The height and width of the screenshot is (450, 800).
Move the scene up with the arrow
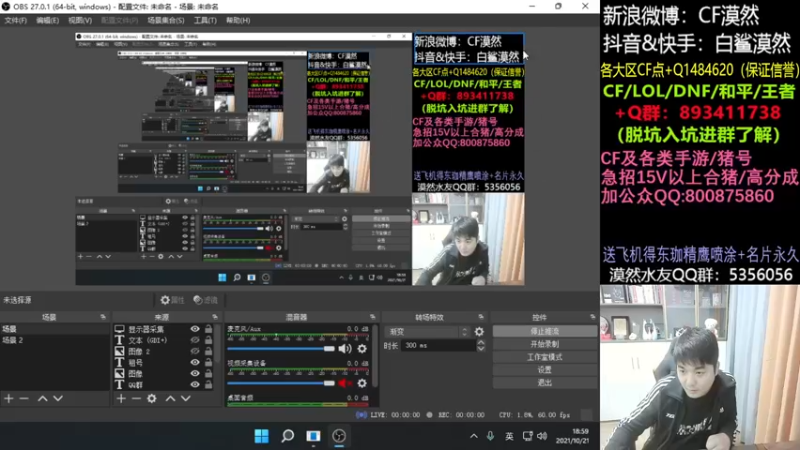tap(42, 398)
